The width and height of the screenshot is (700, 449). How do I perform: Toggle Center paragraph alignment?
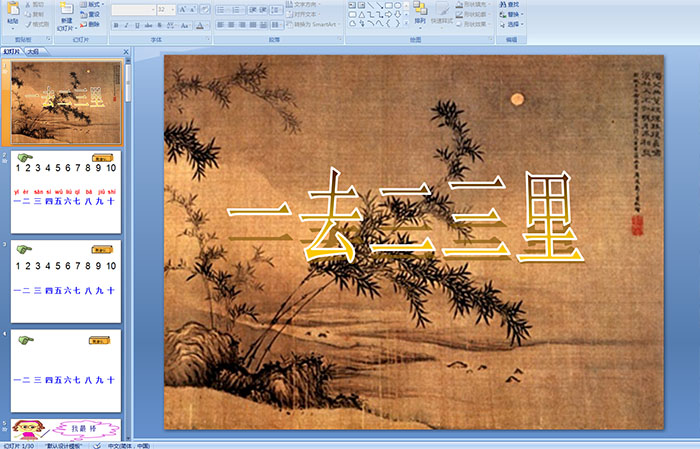click(x=231, y=25)
